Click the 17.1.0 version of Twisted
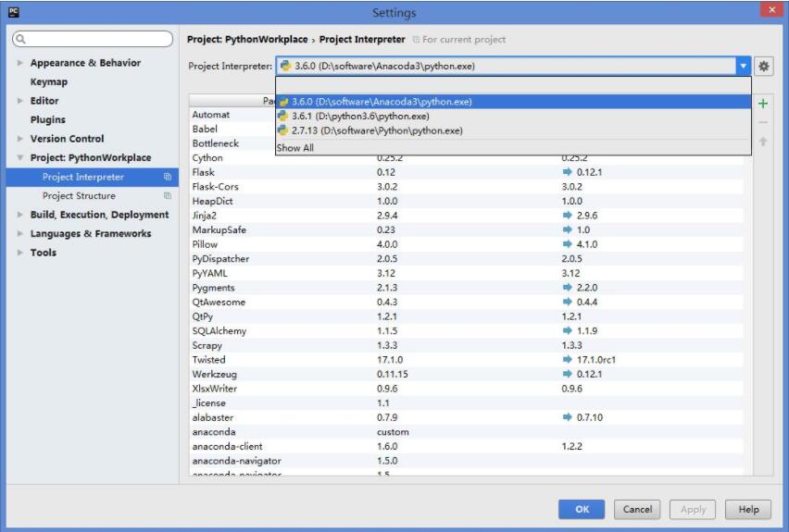This screenshot has height=532, width=789. point(390,360)
